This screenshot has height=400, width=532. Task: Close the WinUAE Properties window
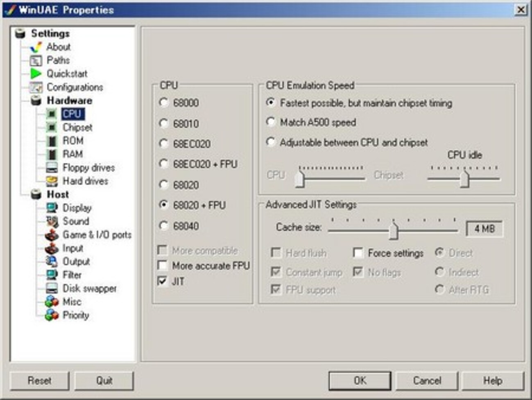(x=521, y=9)
